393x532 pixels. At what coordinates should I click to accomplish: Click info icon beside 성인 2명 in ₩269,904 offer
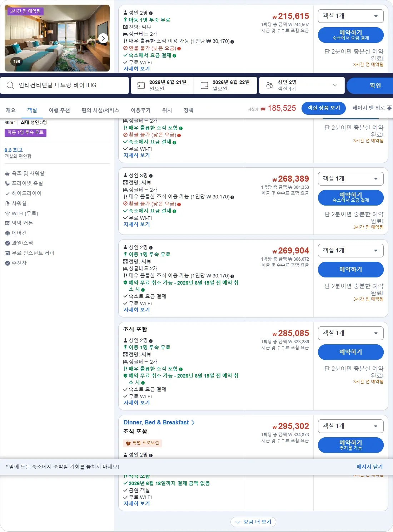click(151, 248)
